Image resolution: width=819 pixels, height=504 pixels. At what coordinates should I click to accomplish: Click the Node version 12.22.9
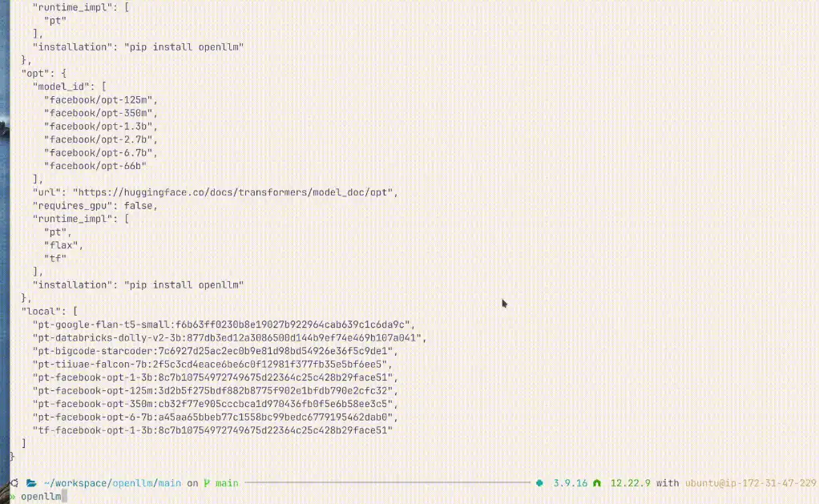631,483
